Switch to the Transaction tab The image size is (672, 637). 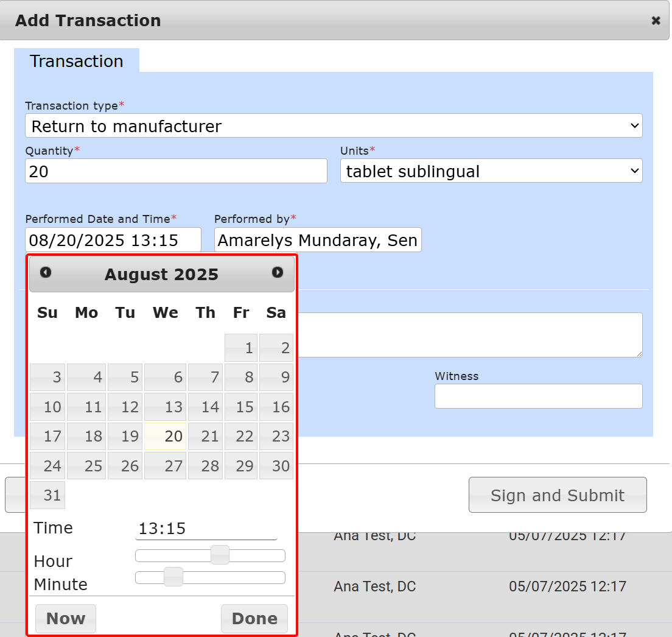(77, 61)
